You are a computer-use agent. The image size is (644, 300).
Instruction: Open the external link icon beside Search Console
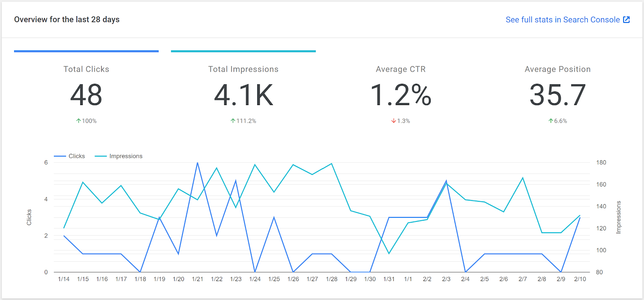(626, 20)
